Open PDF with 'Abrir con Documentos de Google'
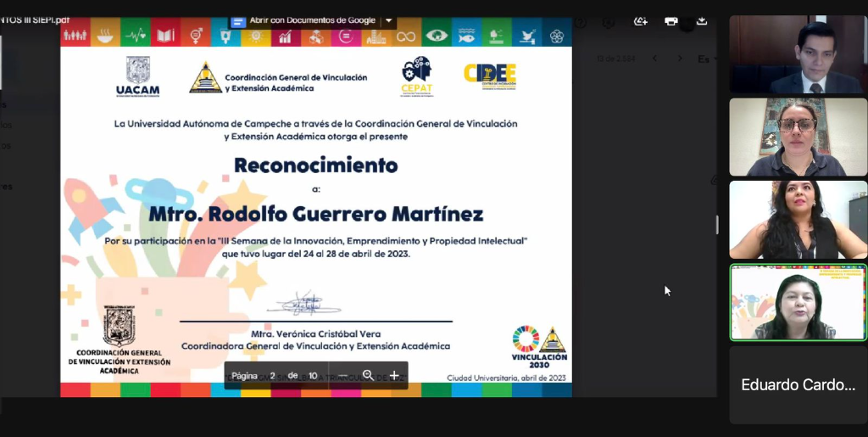The height and width of the screenshot is (437, 868). [304, 21]
